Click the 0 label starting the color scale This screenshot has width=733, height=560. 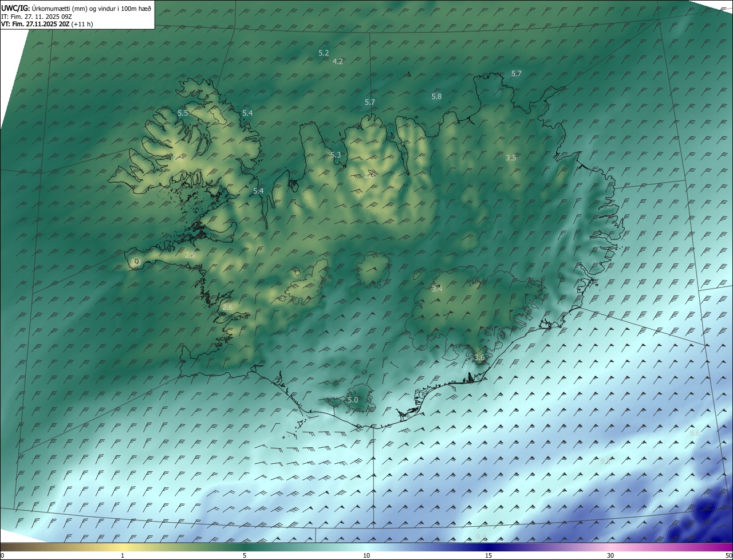click(x=2, y=555)
